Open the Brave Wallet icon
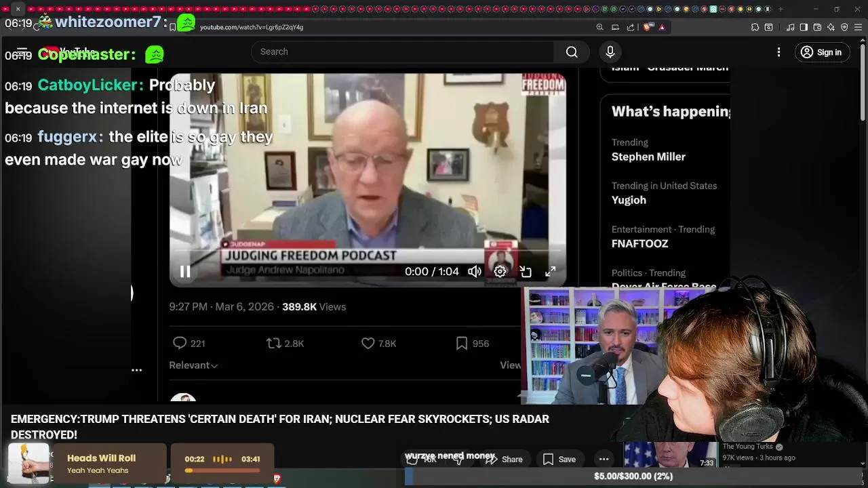This screenshot has height=488, width=868. coord(817,27)
